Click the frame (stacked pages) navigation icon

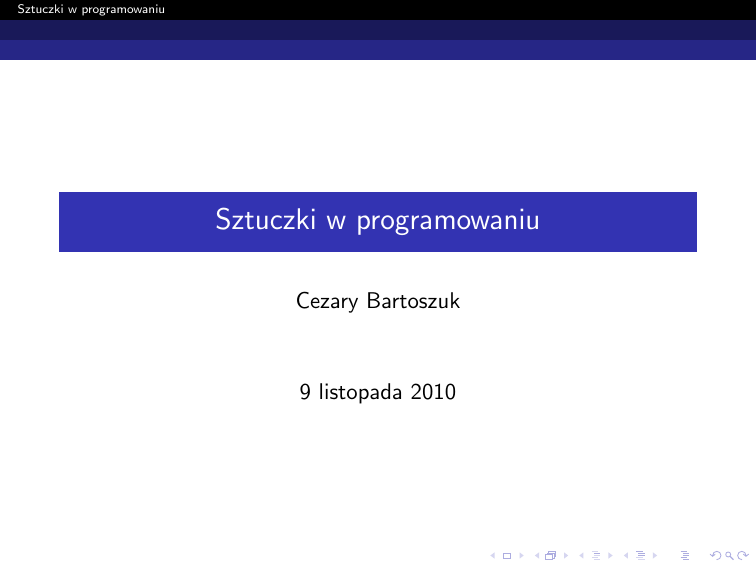pyautogui.click(x=549, y=555)
